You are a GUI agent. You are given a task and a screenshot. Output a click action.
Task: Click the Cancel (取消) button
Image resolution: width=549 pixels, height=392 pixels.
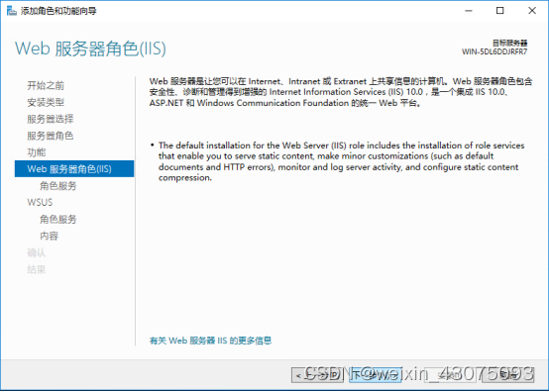[508, 375]
